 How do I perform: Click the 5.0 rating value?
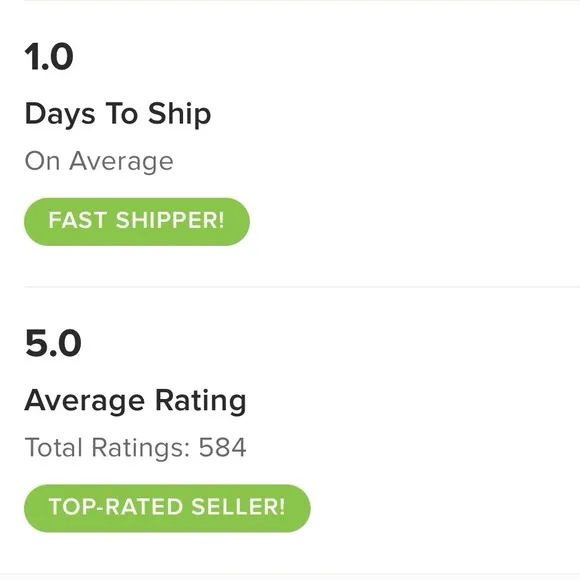tap(53, 343)
